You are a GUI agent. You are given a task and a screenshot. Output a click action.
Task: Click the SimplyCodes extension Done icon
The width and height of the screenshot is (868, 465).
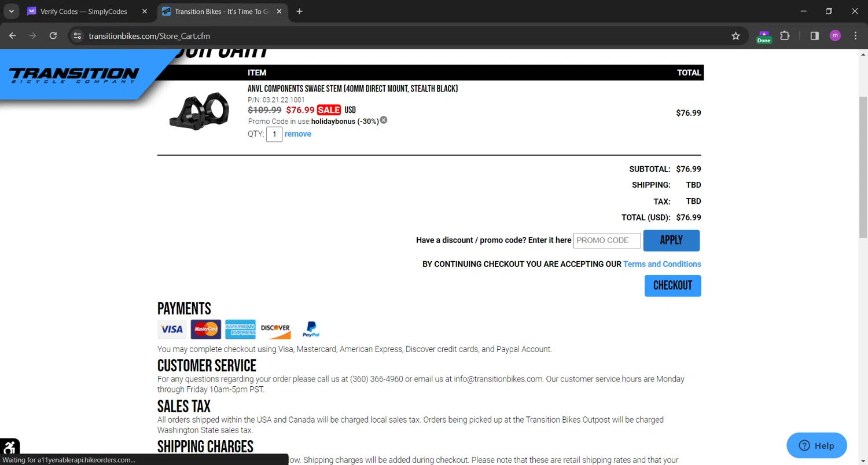764,36
